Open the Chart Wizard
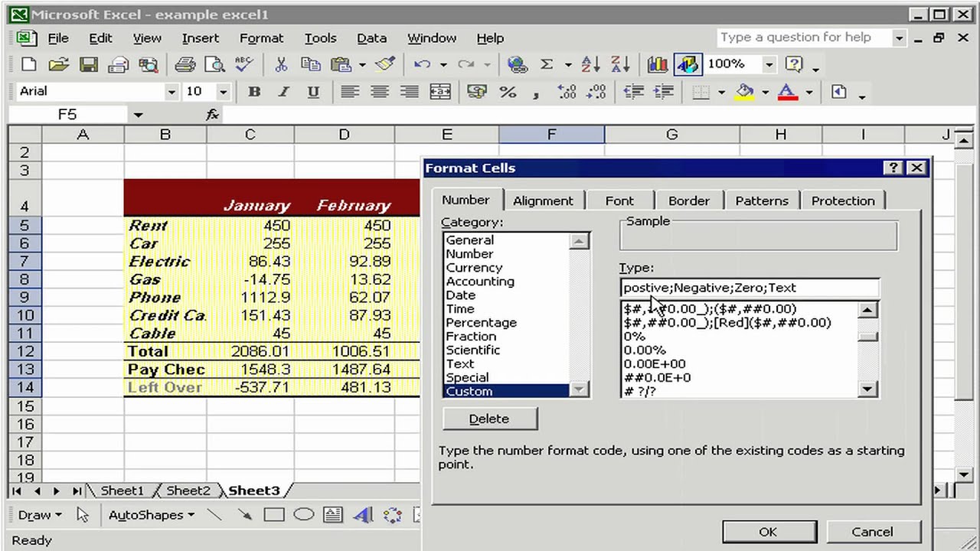 (658, 65)
